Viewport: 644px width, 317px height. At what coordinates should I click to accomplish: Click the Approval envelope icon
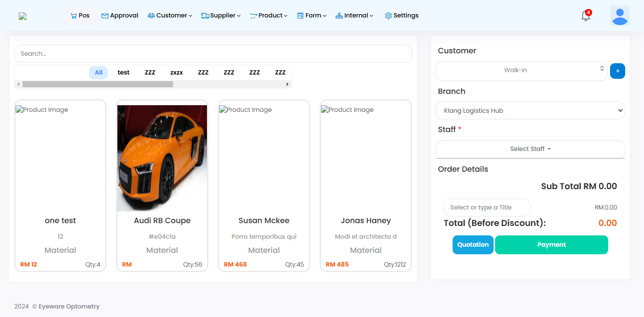coord(105,16)
